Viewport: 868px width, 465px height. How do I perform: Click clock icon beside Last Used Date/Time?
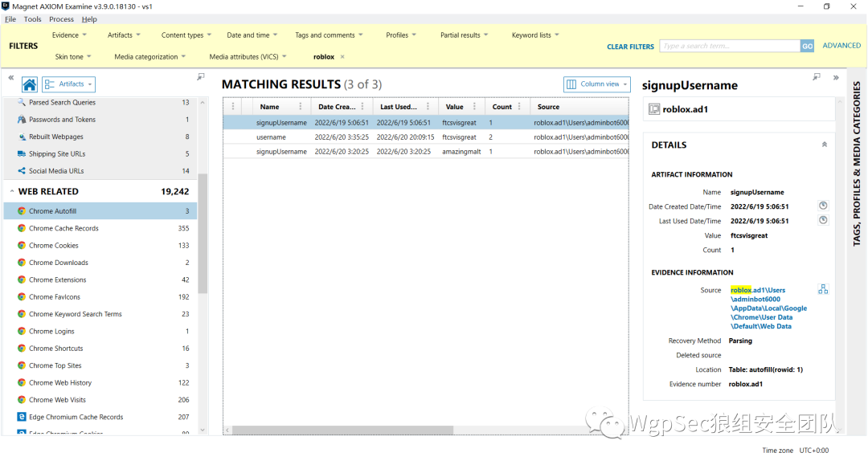click(x=823, y=220)
